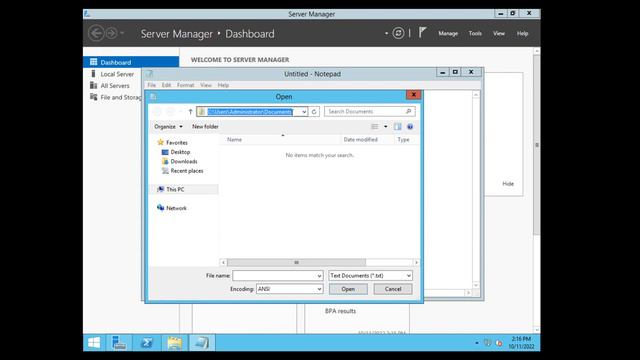Open the notifications flag in Server Manager

coord(422,33)
